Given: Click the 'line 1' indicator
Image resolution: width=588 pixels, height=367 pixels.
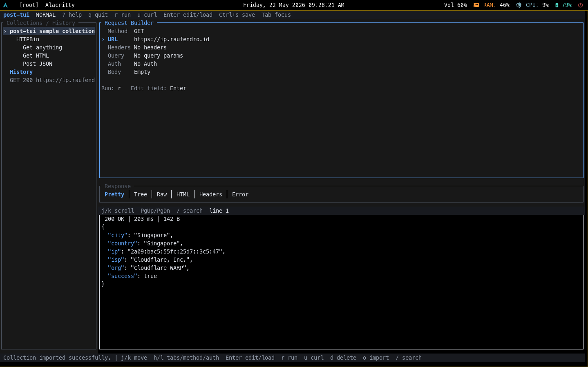Looking at the screenshot, I should tap(219, 211).
